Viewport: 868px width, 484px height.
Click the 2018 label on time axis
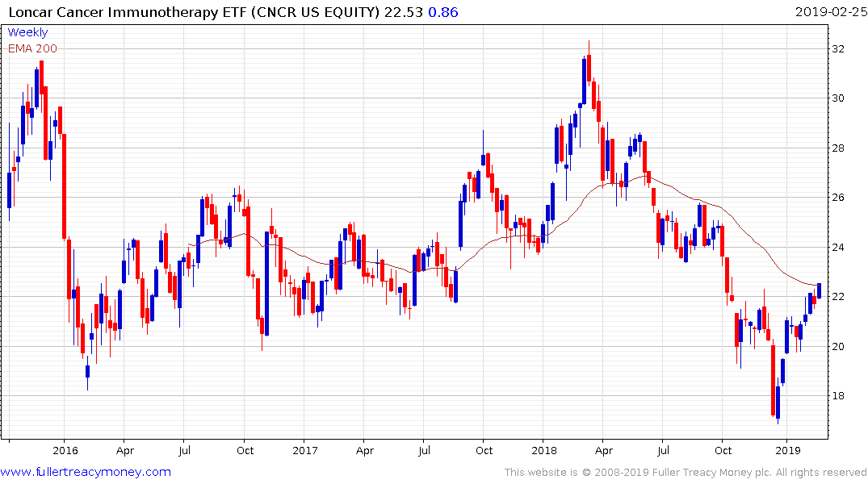pyautogui.click(x=544, y=450)
